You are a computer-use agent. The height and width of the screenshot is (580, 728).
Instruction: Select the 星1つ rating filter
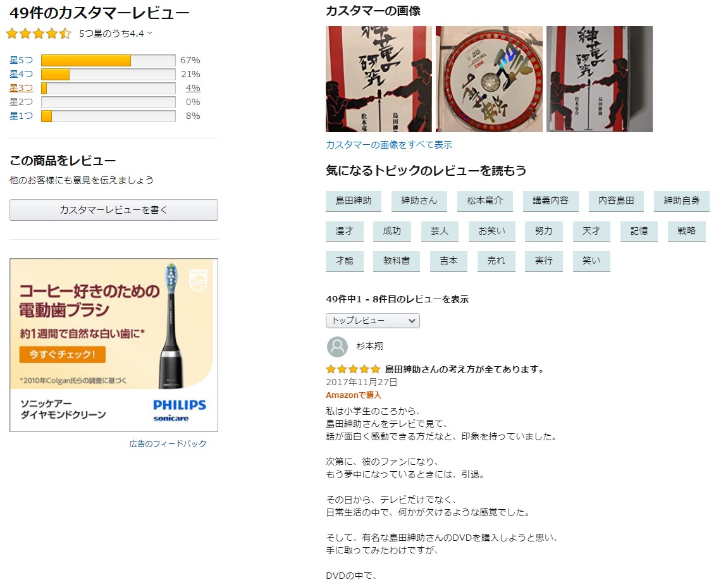22,116
